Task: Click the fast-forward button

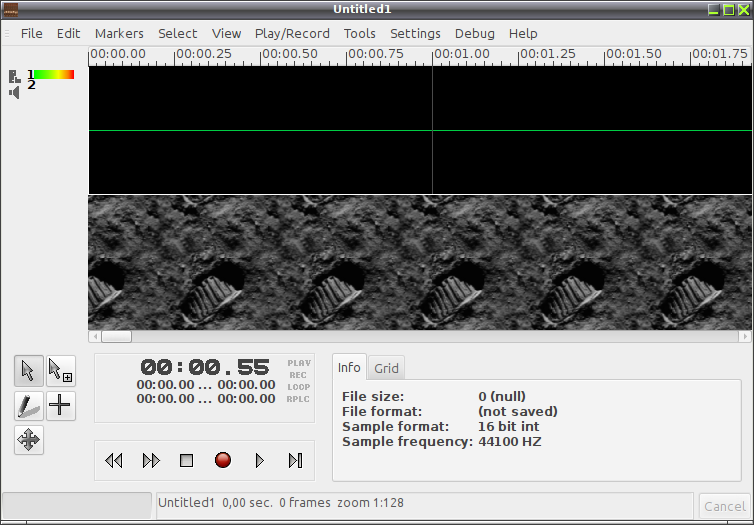Action: [x=151, y=461]
